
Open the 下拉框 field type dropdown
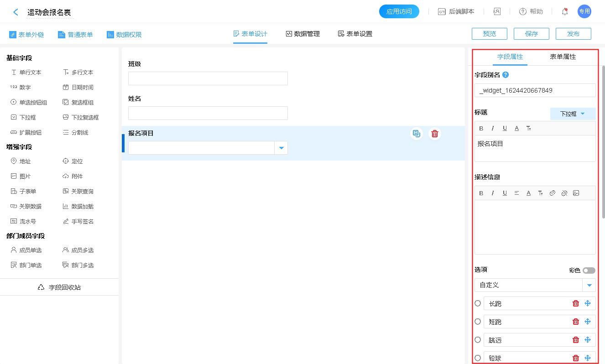click(x=573, y=114)
